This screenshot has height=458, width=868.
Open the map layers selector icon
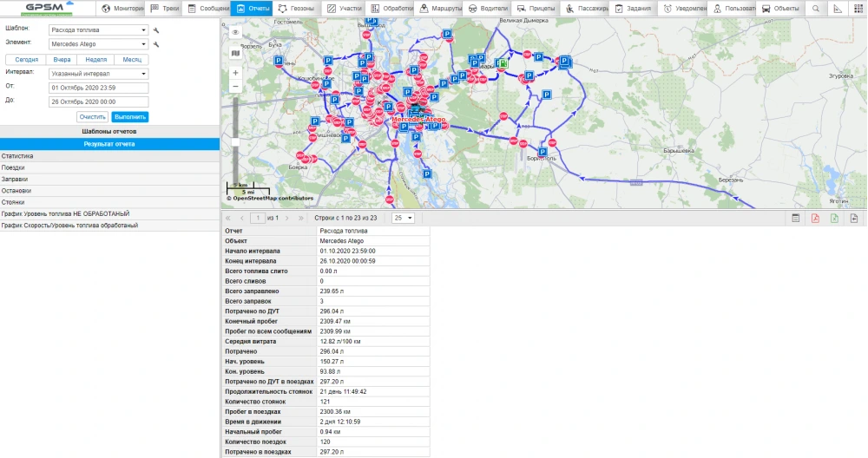(x=235, y=53)
